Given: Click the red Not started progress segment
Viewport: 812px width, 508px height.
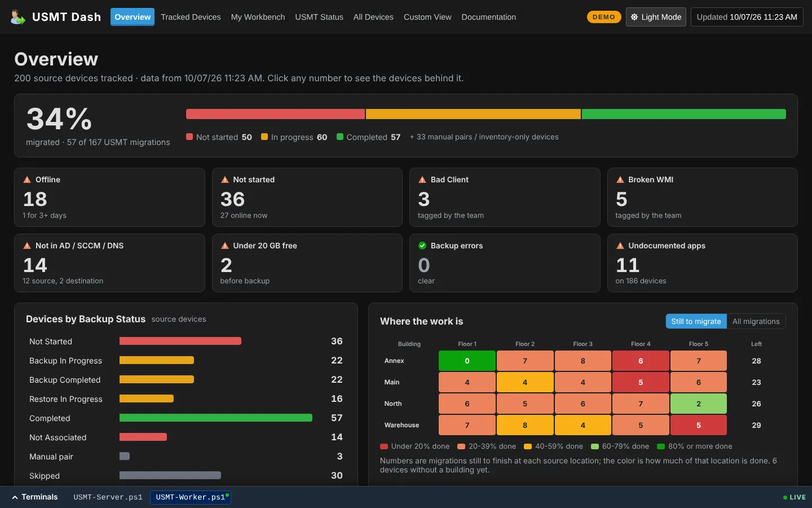Looking at the screenshot, I should coord(275,114).
